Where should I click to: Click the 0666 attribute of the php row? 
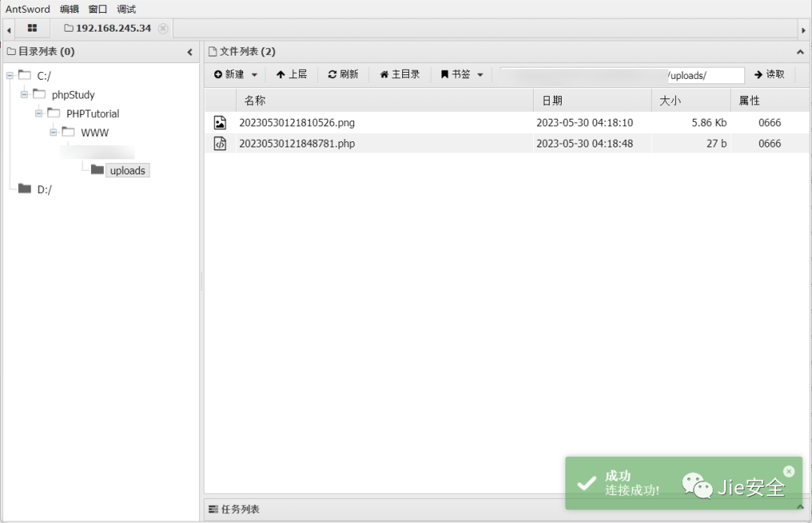(770, 144)
